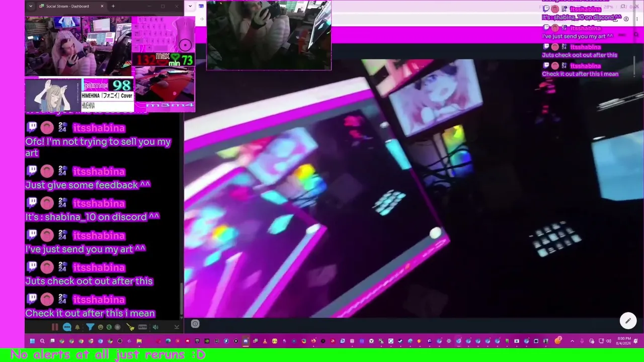Viewport: 644px width, 362px height.
Task: Show hidden system tray icons chevron
Action: click(572, 341)
